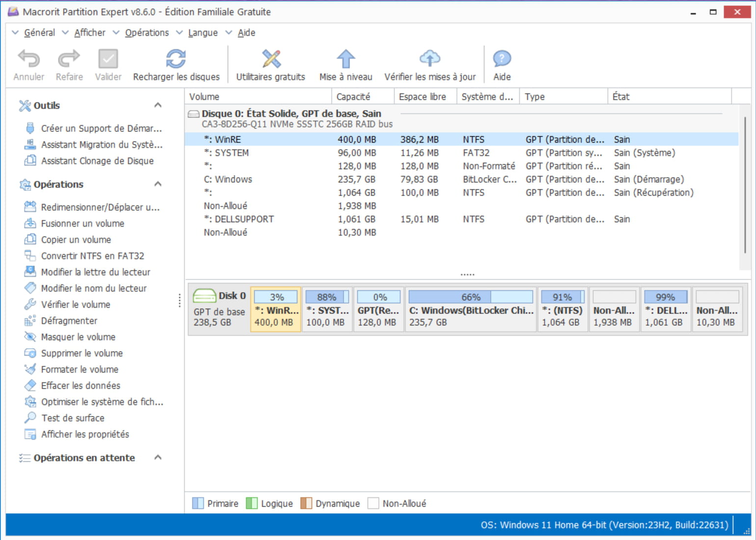Select the SYSTEM FAT32 partition row
This screenshot has width=756, height=540.
pyautogui.click(x=461, y=153)
